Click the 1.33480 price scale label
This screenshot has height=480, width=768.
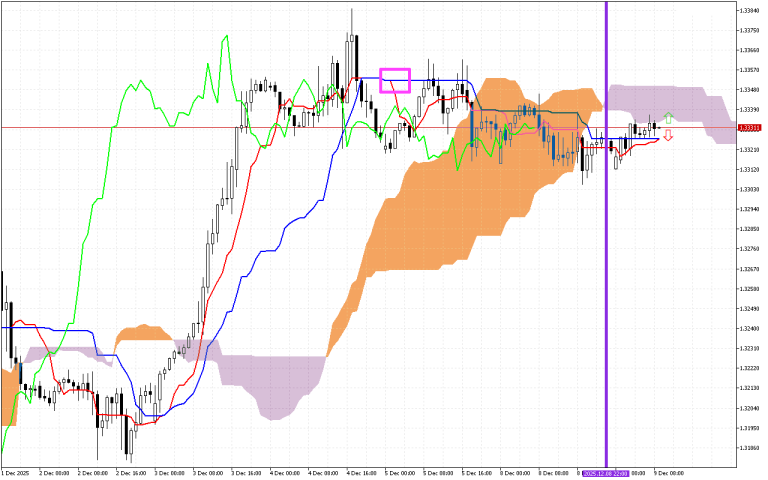pyautogui.click(x=749, y=90)
